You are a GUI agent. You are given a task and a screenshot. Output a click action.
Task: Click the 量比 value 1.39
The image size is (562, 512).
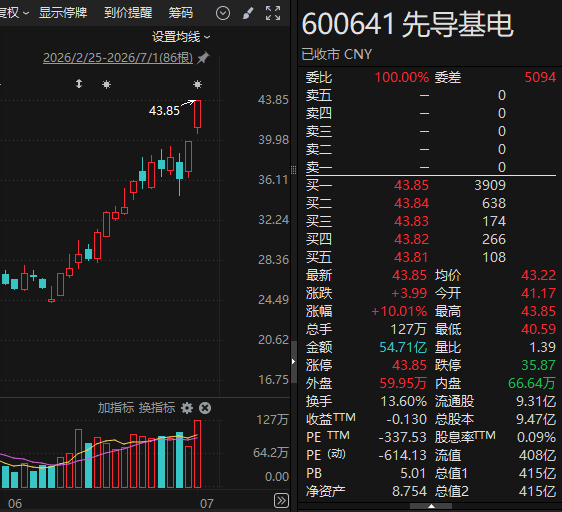tap(543, 347)
